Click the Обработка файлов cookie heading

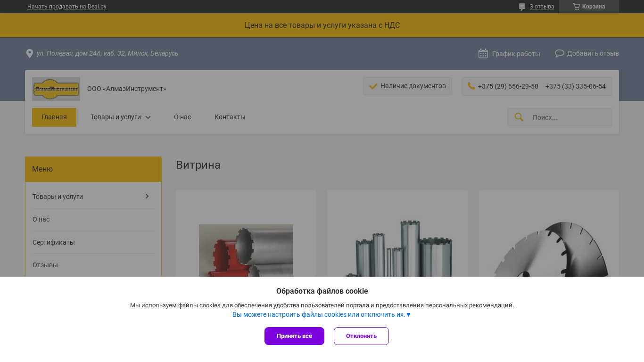pos(322,291)
